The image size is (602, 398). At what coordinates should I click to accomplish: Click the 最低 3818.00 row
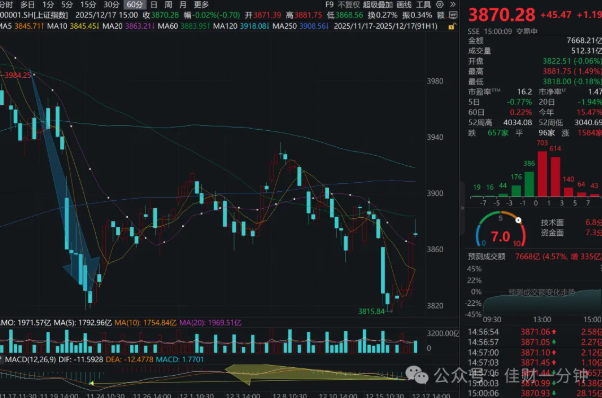[x=535, y=81]
